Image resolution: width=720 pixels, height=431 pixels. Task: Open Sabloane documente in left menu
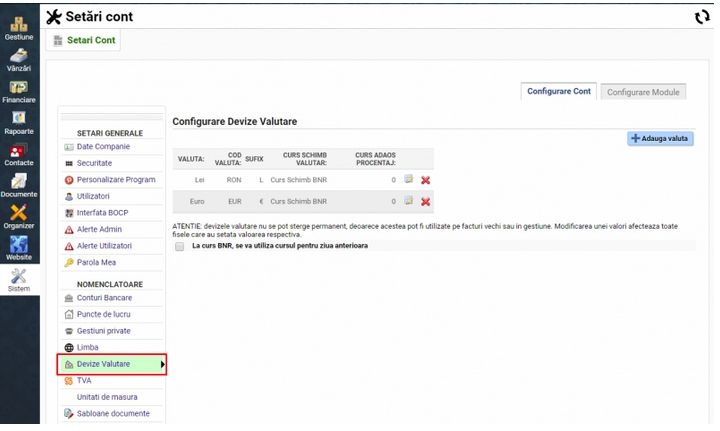[x=113, y=413]
